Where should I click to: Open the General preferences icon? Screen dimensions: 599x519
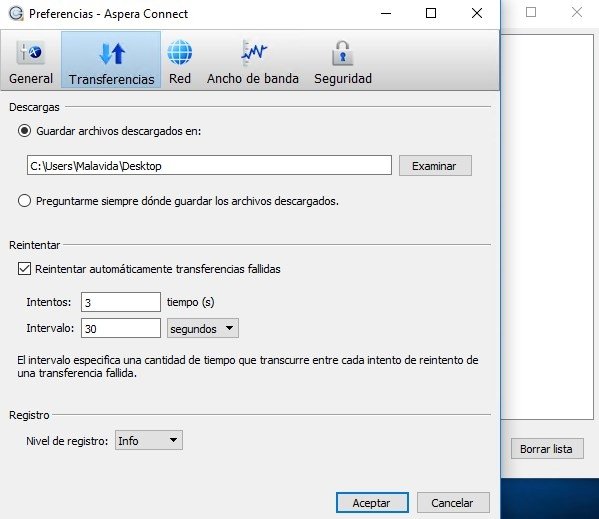[x=31, y=53]
